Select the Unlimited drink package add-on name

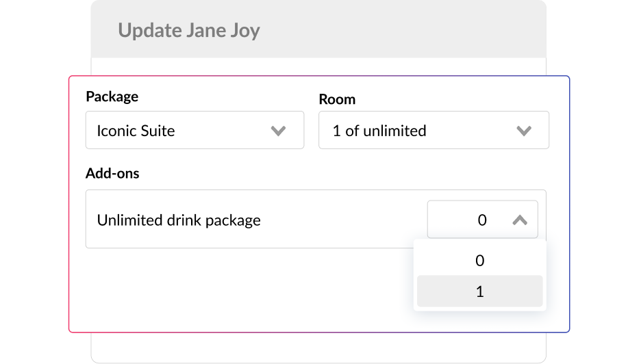coord(179,220)
